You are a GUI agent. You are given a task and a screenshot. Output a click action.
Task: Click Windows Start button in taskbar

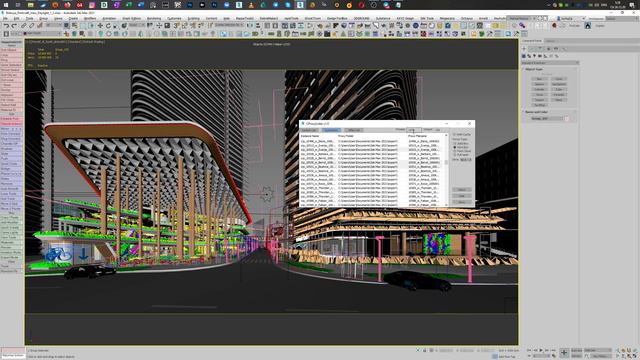coord(6,5)
